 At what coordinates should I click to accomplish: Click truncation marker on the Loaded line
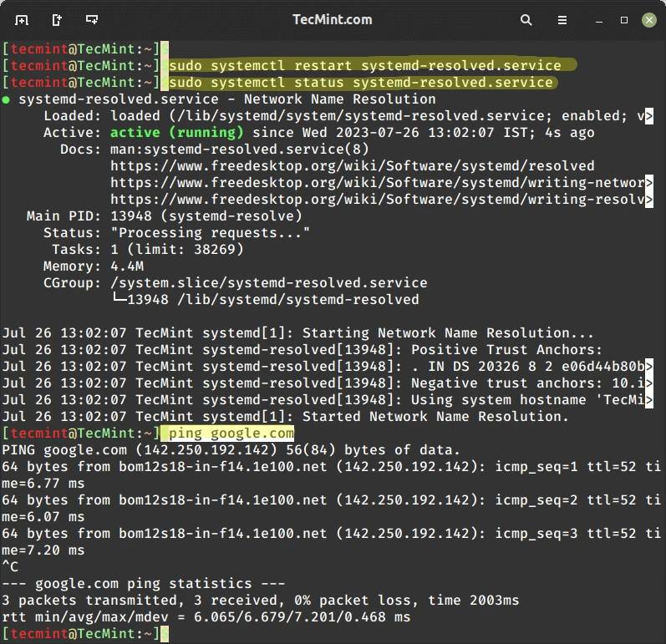[649, 116]
